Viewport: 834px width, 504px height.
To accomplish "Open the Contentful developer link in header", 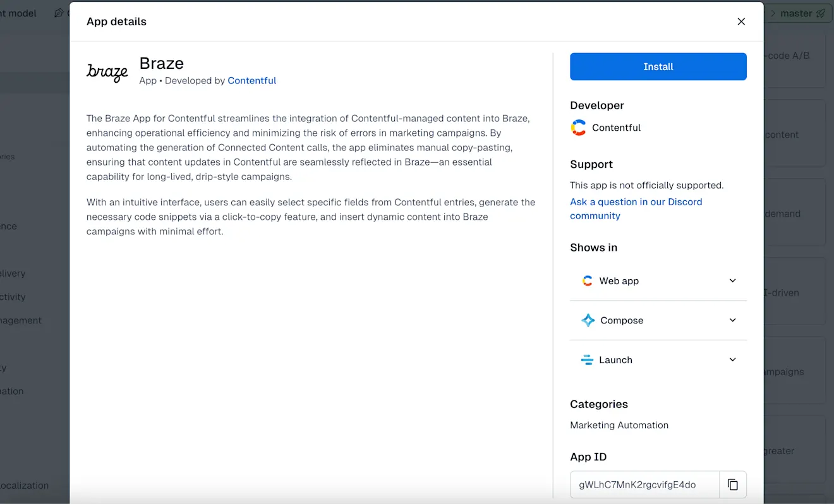I will tap(252, 80).
